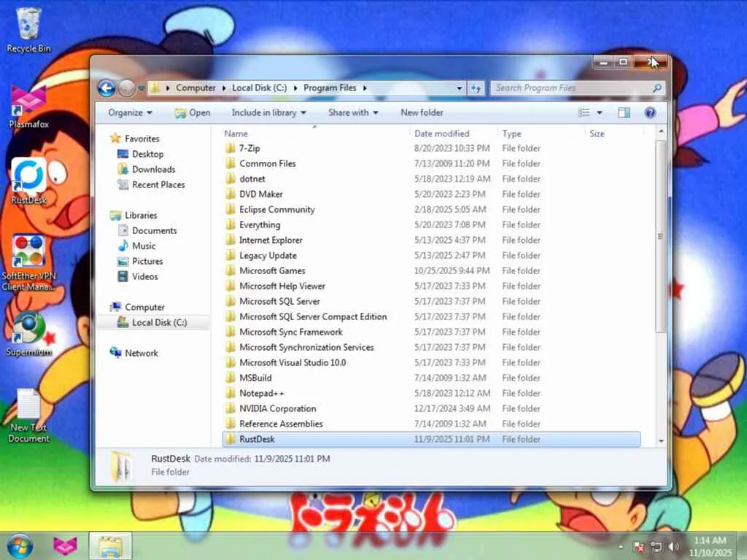
Task: Open the Videos library
Action: [x=145, y=276]
